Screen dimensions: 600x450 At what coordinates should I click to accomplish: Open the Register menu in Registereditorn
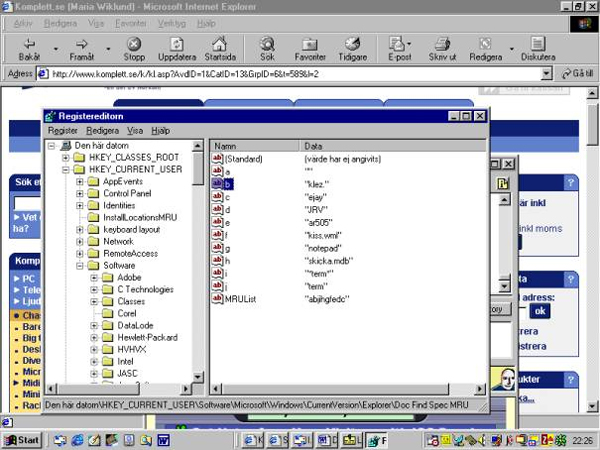click(x=63, y=131)
